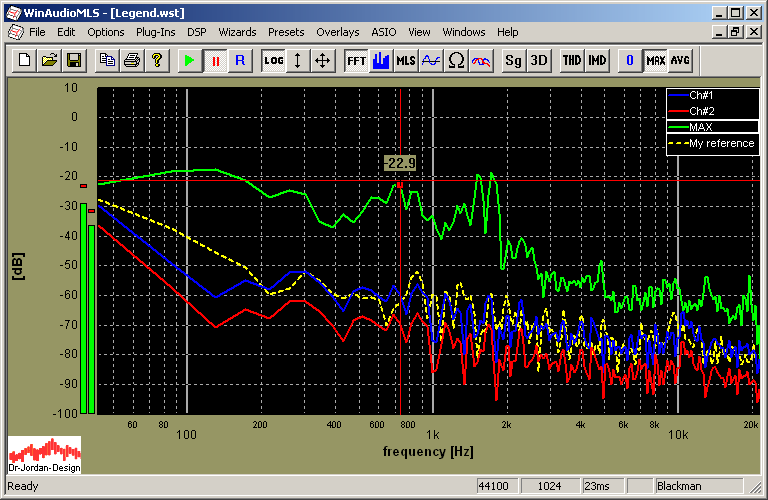Switch to 3D view
Viewport: 768px width, 500px height.
539,60
